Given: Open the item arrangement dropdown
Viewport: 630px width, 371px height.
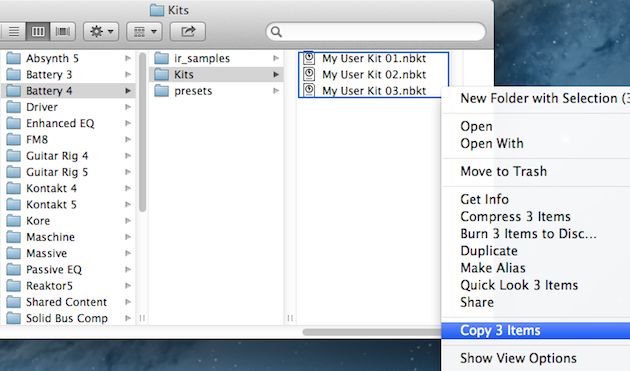Looking at the screenshot, I should click(144, 31).
